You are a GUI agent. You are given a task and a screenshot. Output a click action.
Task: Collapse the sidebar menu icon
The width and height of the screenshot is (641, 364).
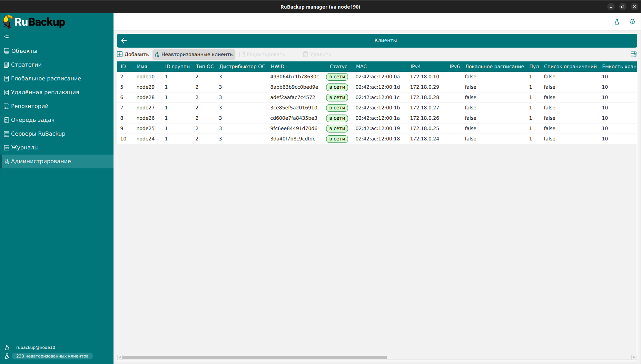(7, 37)
